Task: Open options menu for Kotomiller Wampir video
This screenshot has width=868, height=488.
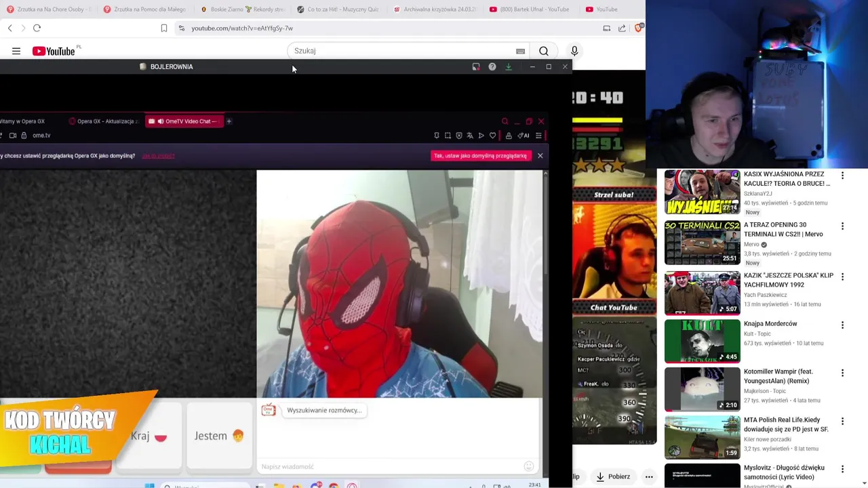Action: coord(842,373)
